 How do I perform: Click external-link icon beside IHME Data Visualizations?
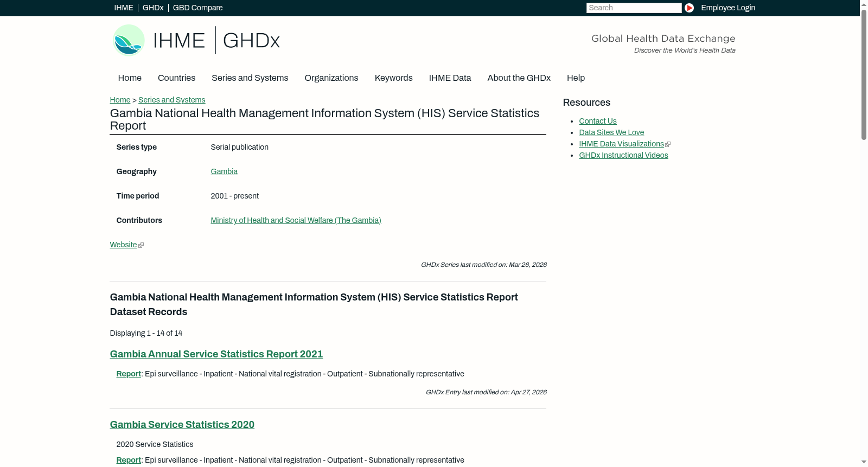(x=668, y=144)
